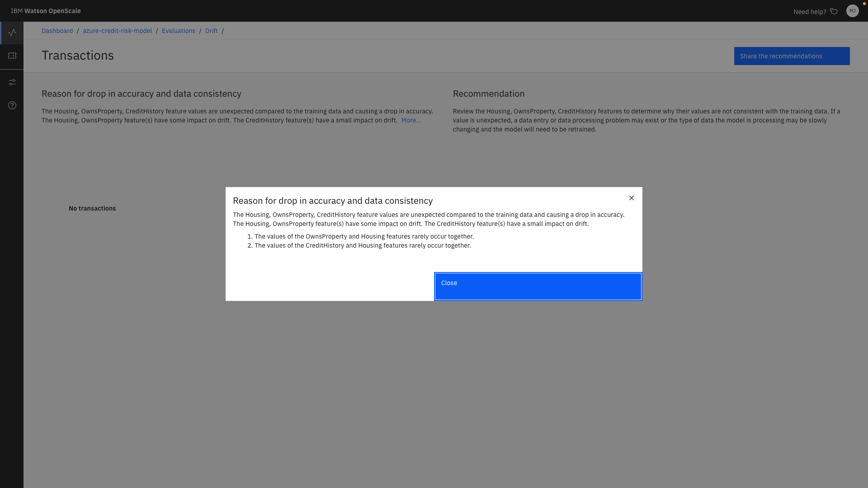Click the dialog's Reason for drop heading

332,201
